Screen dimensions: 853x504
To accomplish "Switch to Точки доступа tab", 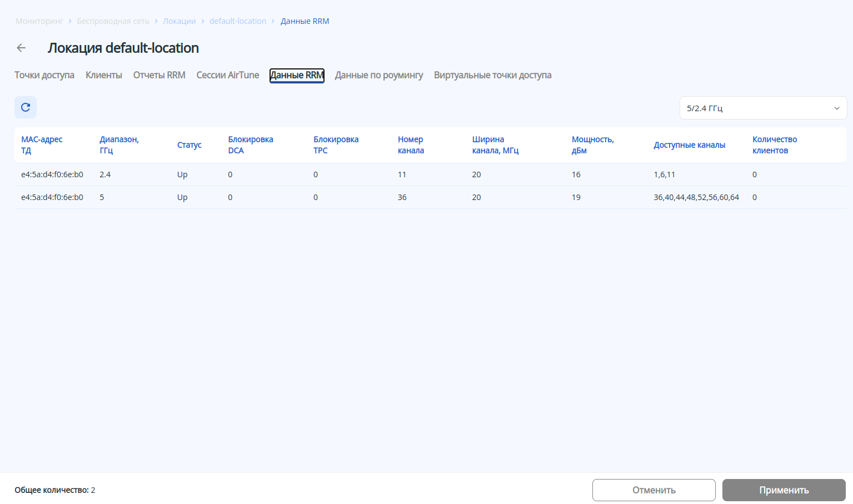I will tap(44, 75).
